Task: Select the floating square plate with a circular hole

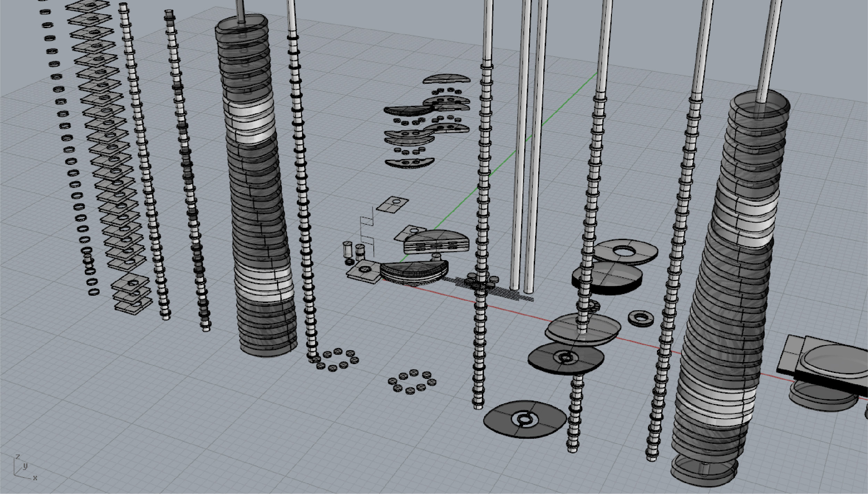Action: tap(393, 205)
